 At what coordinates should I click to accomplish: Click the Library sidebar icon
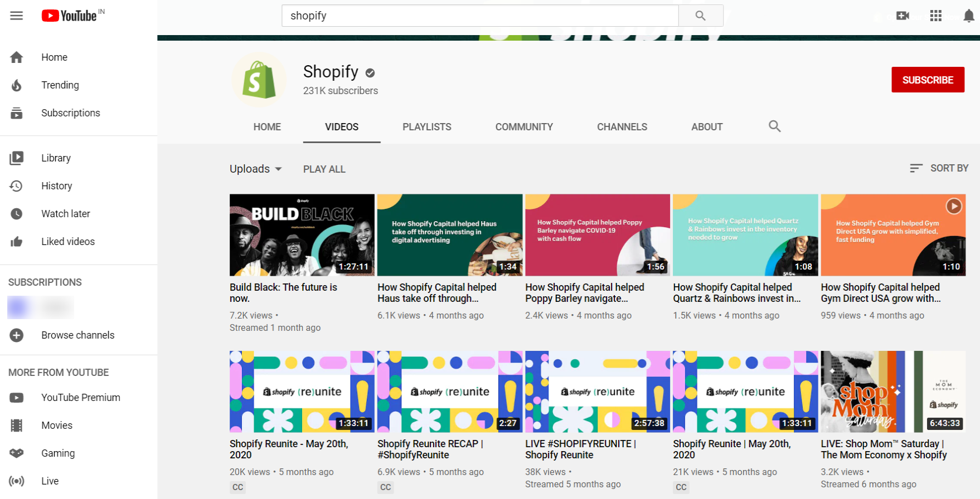pyautogui.click(x=17, y=158)
